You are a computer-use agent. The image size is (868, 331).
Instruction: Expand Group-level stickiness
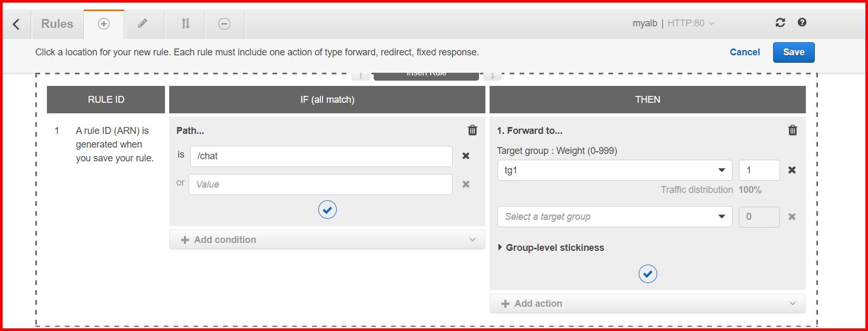[x=551, y=247]
